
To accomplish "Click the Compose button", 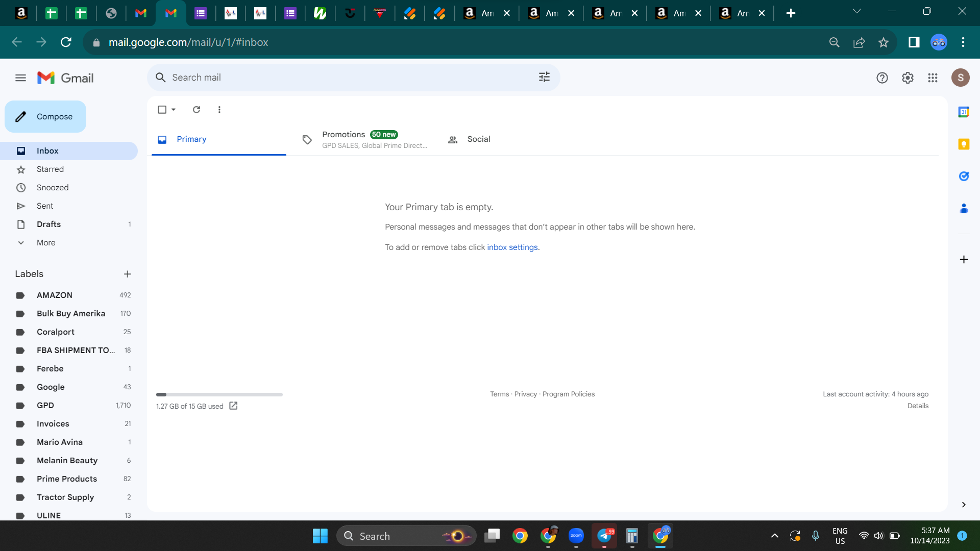I will pyautogui.click(x=45, y=116).
